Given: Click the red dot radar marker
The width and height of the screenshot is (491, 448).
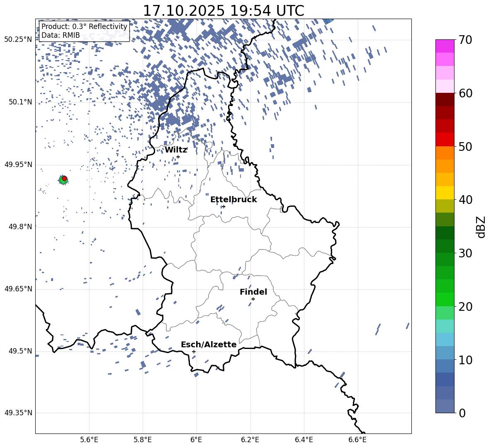Looking at the screenshot, I should click(64, 179).
